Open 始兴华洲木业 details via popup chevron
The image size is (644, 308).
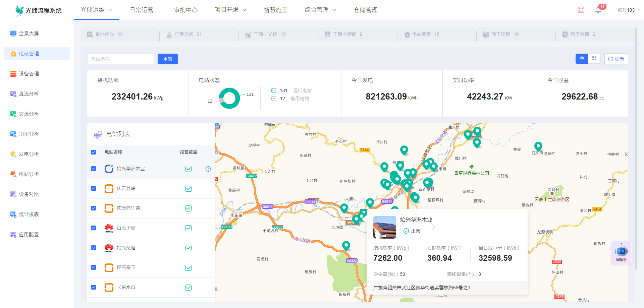point(434,227)
